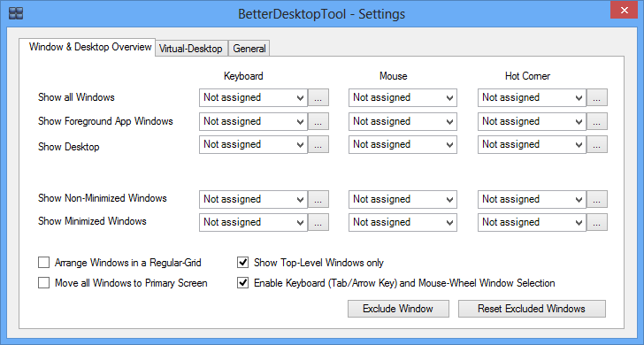Click Hot Corner '...' button for Show all Windows
644x345 pixels.
click(597, 97)
